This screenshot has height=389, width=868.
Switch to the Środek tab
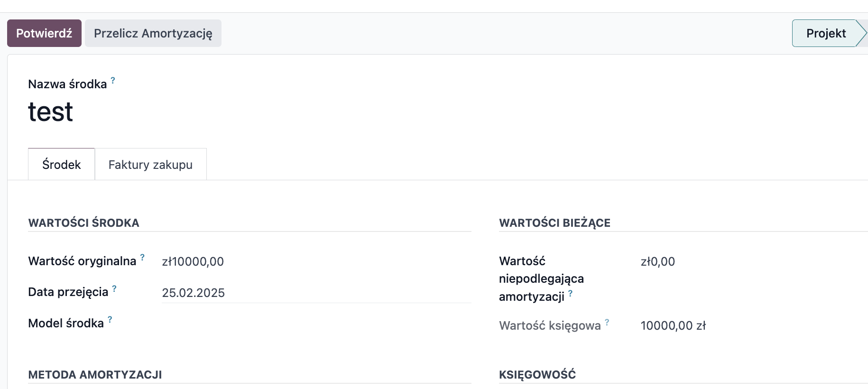(x=62, y=164)
